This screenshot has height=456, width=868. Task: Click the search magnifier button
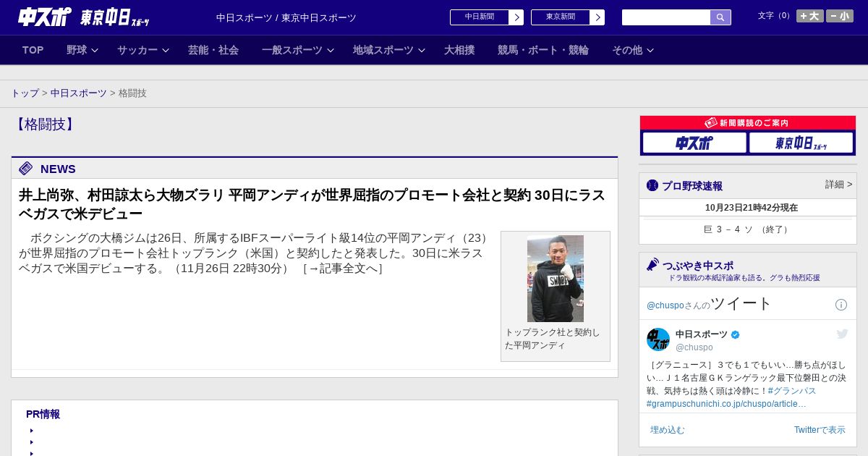click(x=720, y=17)
